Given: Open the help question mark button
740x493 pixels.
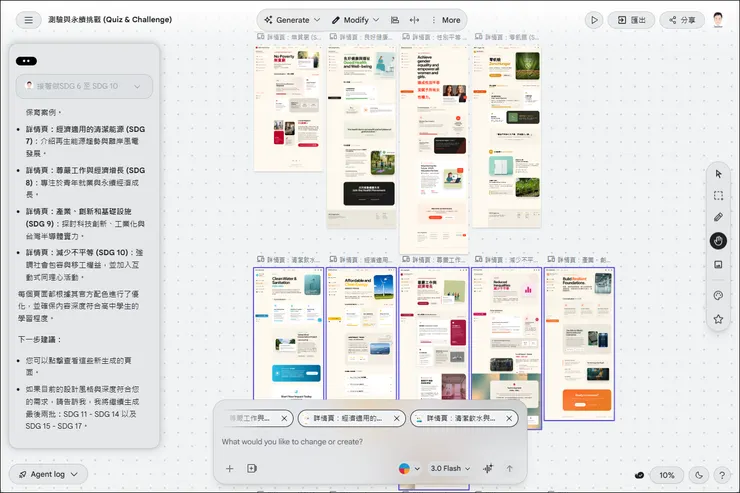Looking at the screenshot, I should (x=722, y=475).
